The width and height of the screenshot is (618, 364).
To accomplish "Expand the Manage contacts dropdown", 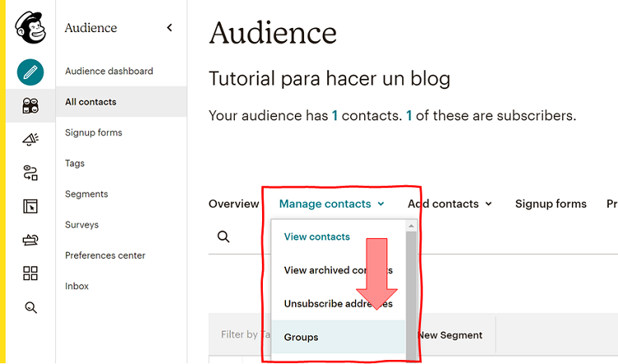I will point(331,204).
